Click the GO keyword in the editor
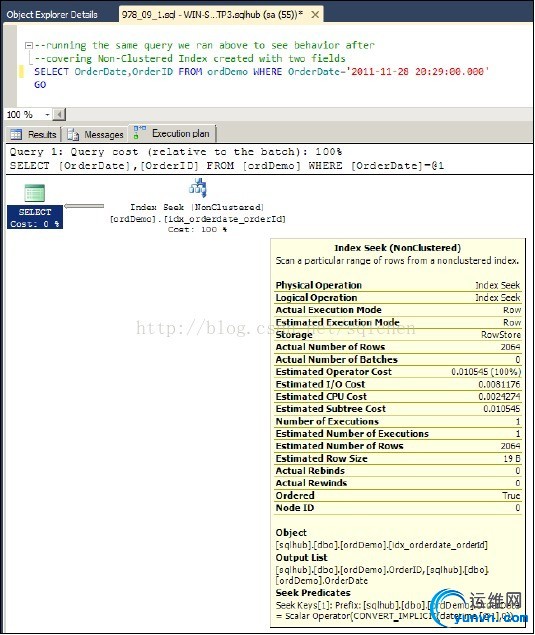Screen dimensions: 535x635 40,85
